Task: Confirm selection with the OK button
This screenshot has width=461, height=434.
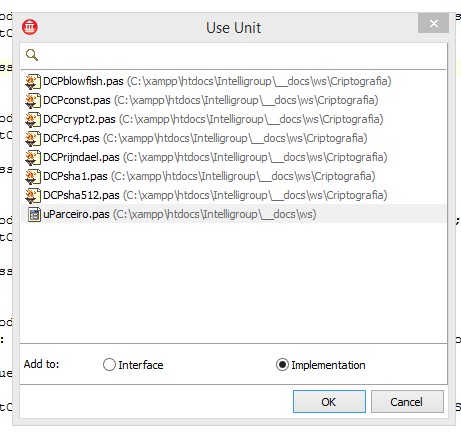Action: (329, 402)
